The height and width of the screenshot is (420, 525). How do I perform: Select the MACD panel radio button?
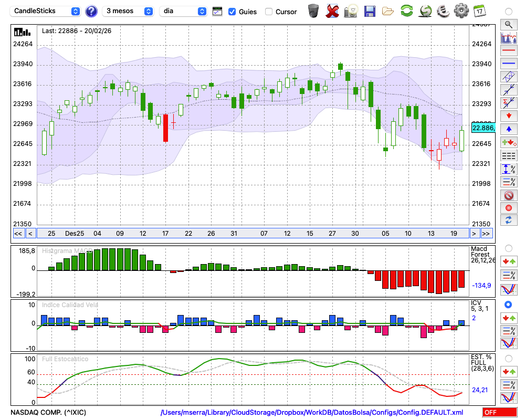pos(509,248)
